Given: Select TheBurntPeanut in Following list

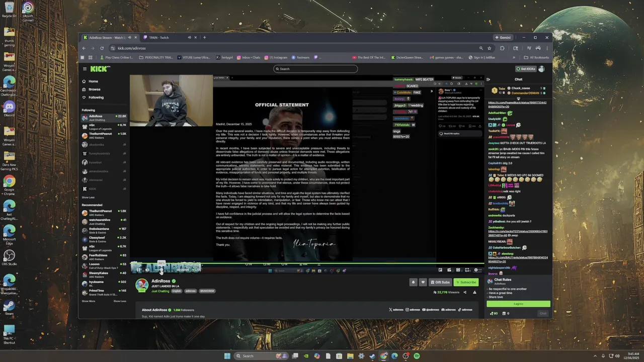Looking at the screenshot, I should pyautogui.click(x=104, y=135).
